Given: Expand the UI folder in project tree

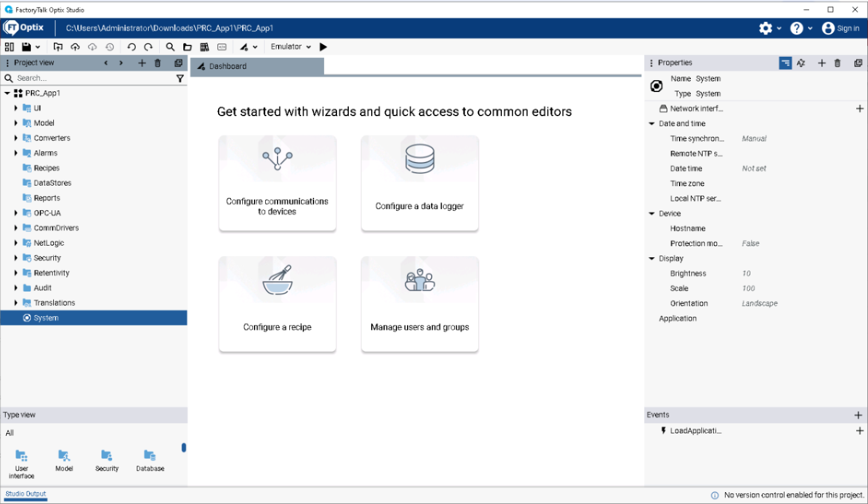Looking at the screenshot, I should coord(16,108).
